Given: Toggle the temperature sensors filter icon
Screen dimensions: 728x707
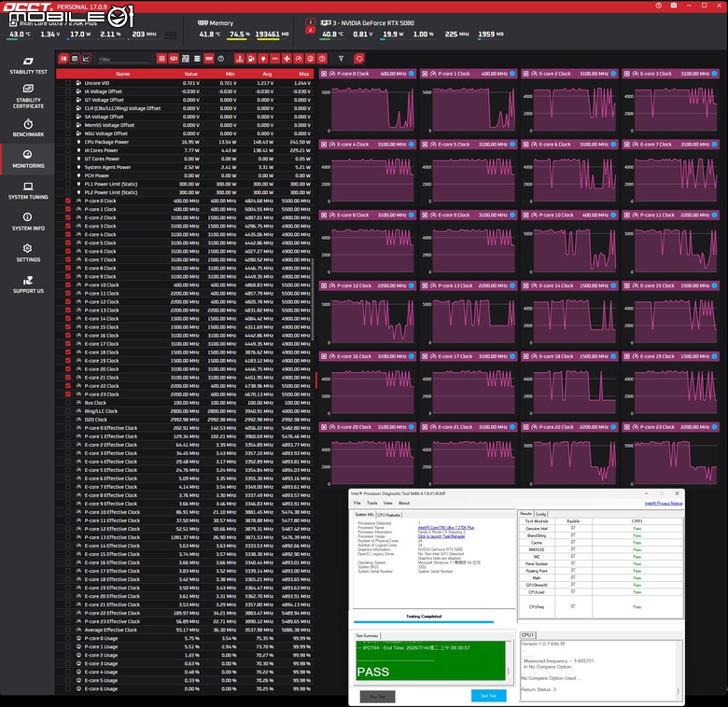Looking at the screenshot, I should click(x=239, y=59).
